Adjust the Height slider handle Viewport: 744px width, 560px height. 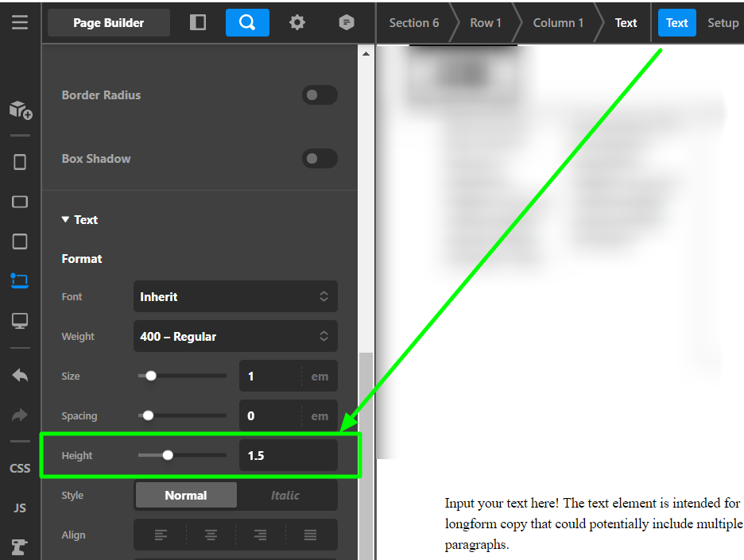168,455
